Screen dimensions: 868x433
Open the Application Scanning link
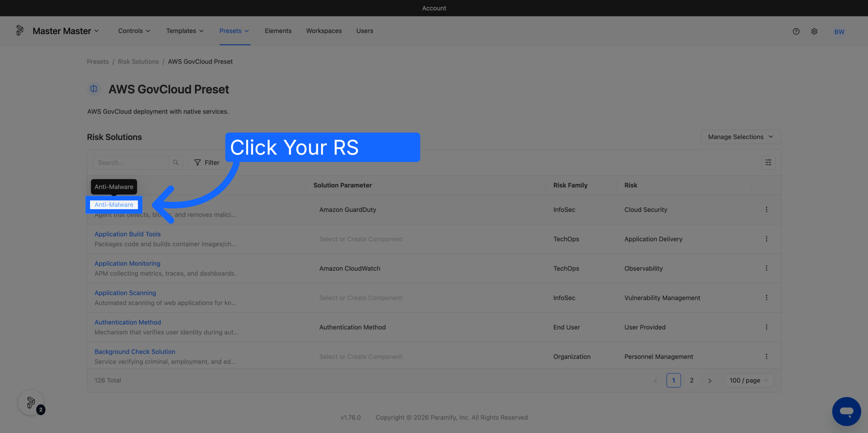[125, 293]
